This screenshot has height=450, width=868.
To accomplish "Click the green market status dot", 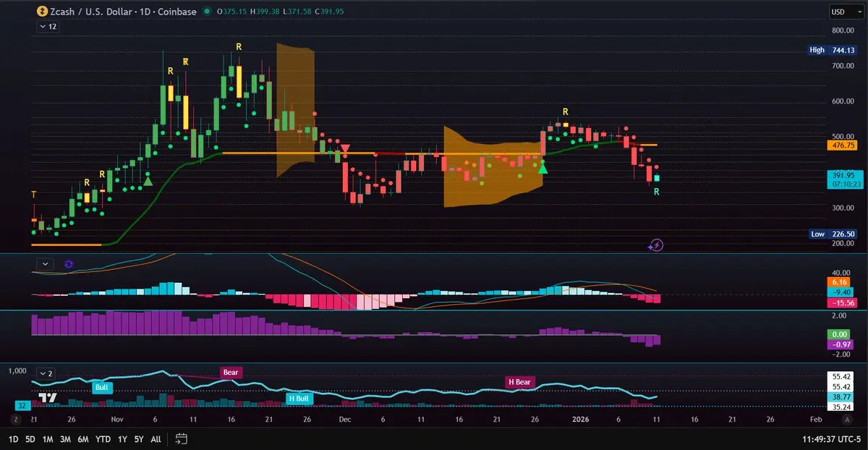I will (208, 12).
